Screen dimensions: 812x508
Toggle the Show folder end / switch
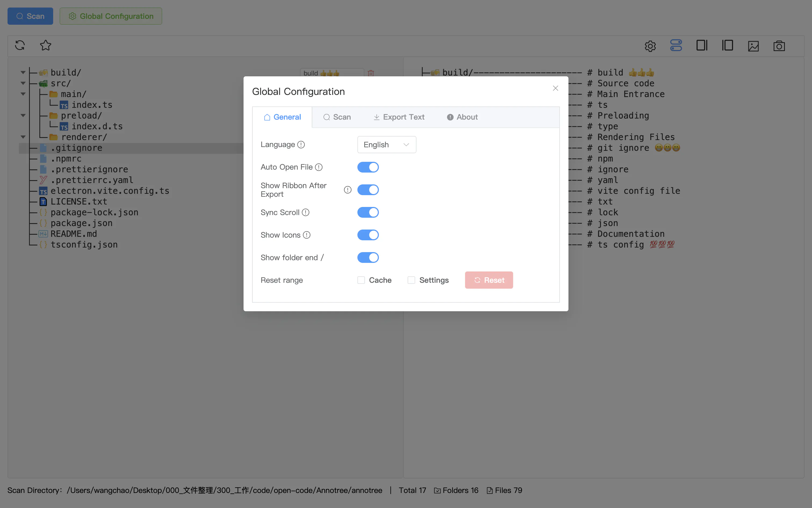tap(368, 257)
